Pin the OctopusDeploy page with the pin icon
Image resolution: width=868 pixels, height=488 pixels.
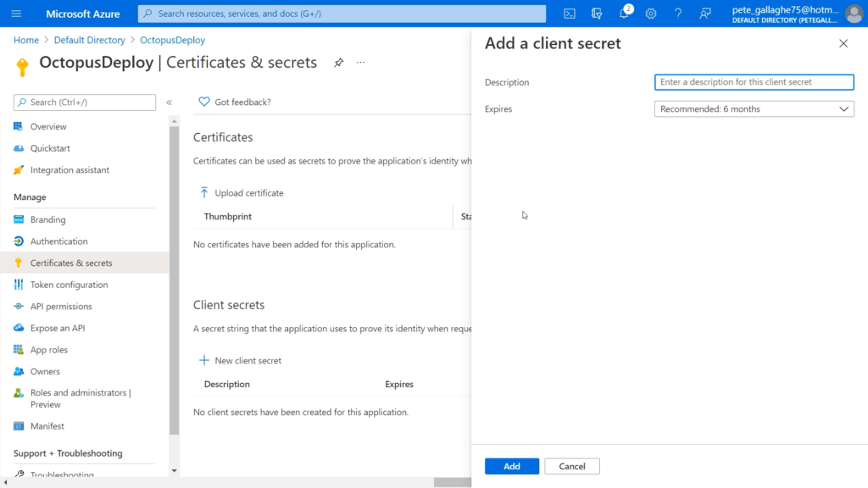(338, 63)
